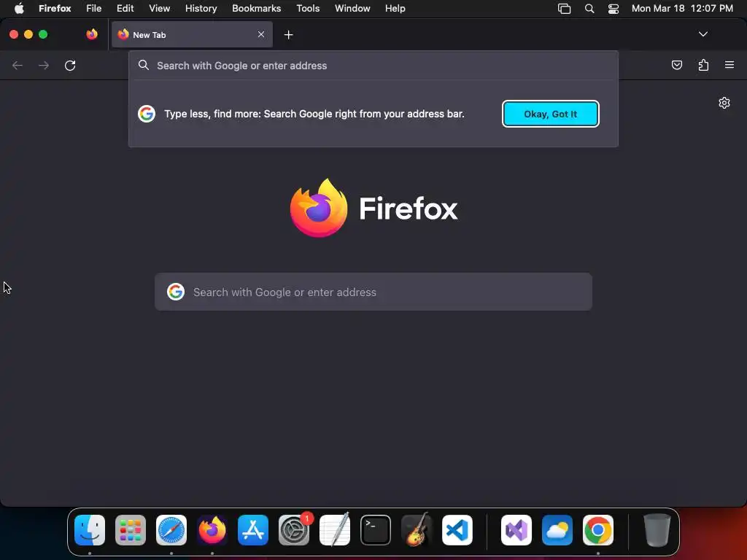Click the page search box with Google logo
The image size is (747, 560).
click(373, 292)
